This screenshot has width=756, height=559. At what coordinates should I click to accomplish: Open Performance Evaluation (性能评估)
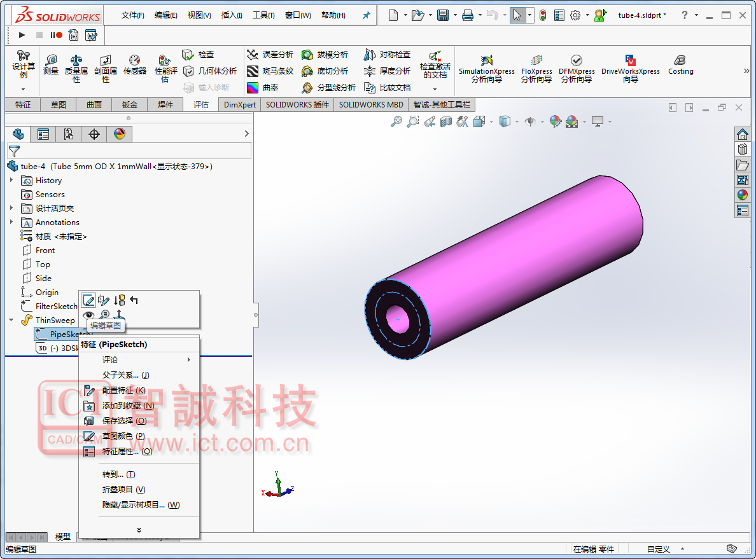(x=165, y=68)
